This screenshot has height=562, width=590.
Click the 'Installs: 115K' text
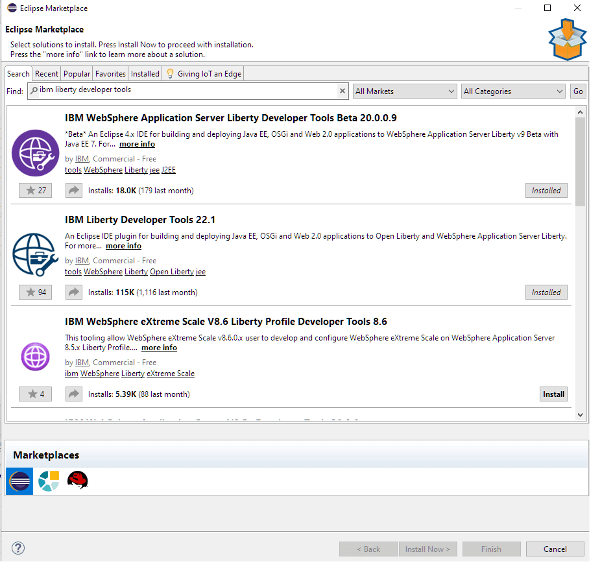click(111, 292)
